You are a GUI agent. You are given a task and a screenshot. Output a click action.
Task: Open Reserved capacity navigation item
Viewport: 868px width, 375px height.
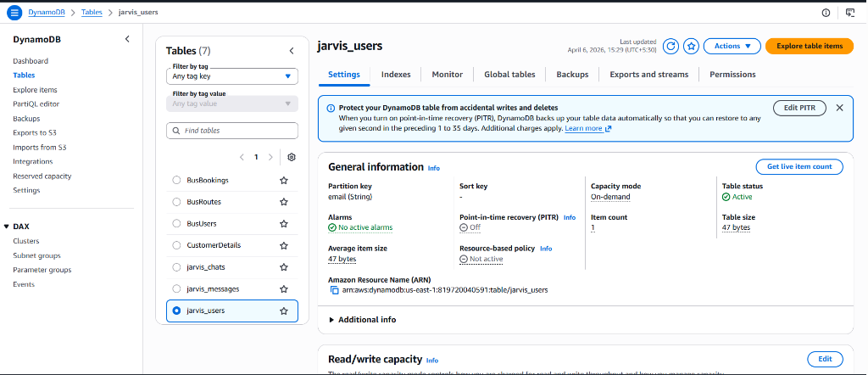click(42, 176)
